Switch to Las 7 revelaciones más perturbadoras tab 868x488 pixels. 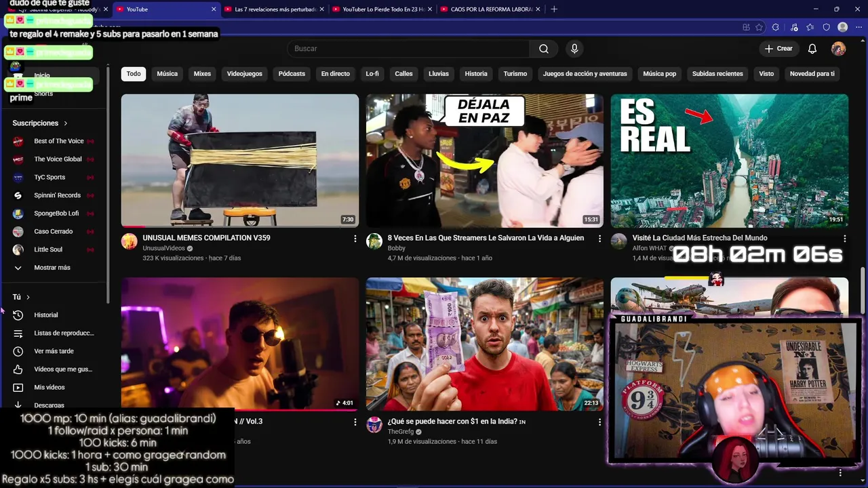point(275,9)
